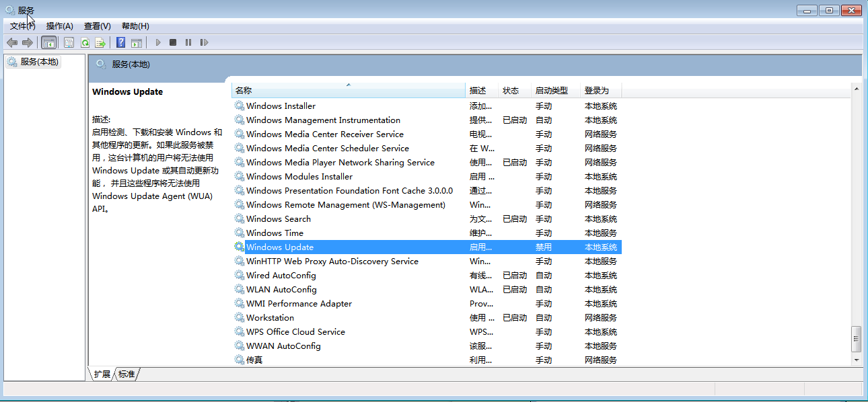This screenshot has height=402, width=868.
Task: Open Properties via toolbar icon
Action: [x=69, y=42]
